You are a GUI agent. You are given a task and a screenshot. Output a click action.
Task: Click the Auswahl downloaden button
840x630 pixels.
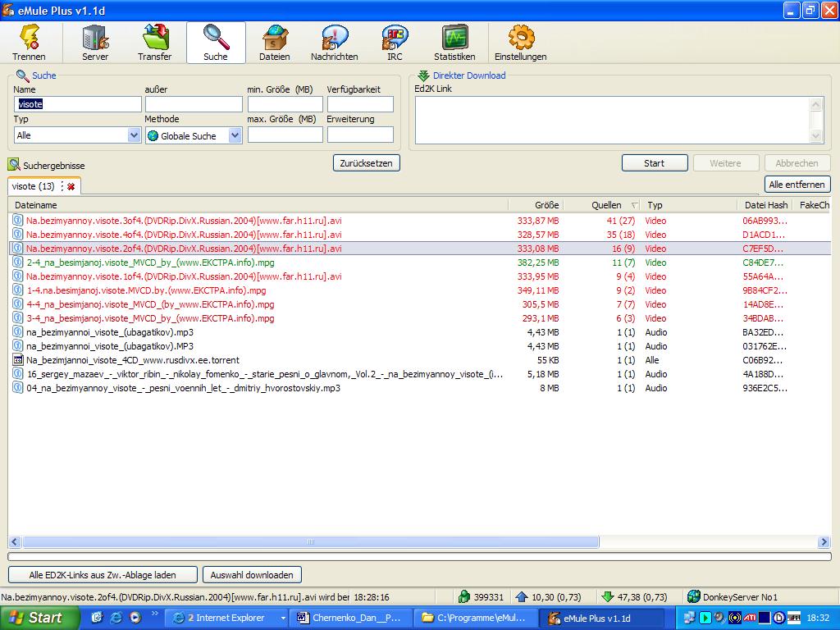(x=252, y=575)
